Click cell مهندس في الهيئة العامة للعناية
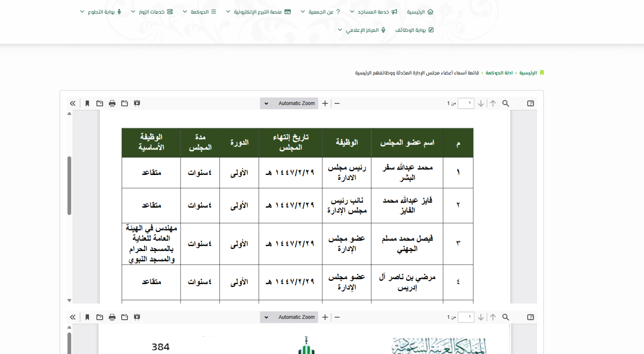This screenshot has height=354, width=644. 151,244
